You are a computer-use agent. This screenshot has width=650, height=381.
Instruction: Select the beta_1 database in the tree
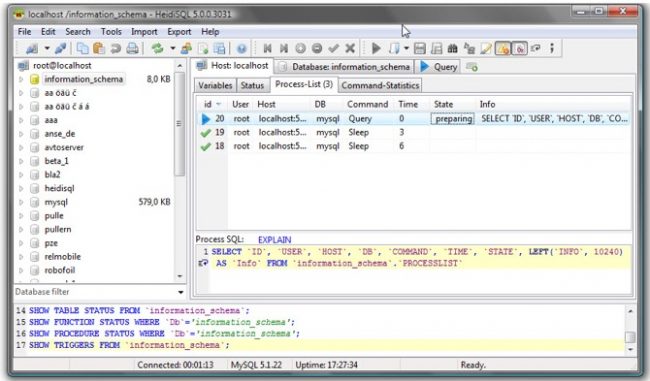[56, 161]
